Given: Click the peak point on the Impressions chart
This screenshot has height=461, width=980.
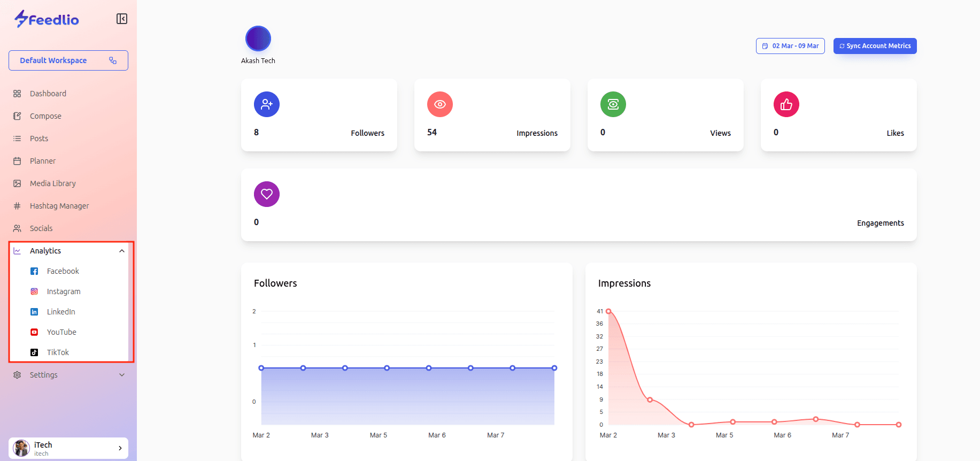Looking at the screenshot, I should click(x=608, y=311).
